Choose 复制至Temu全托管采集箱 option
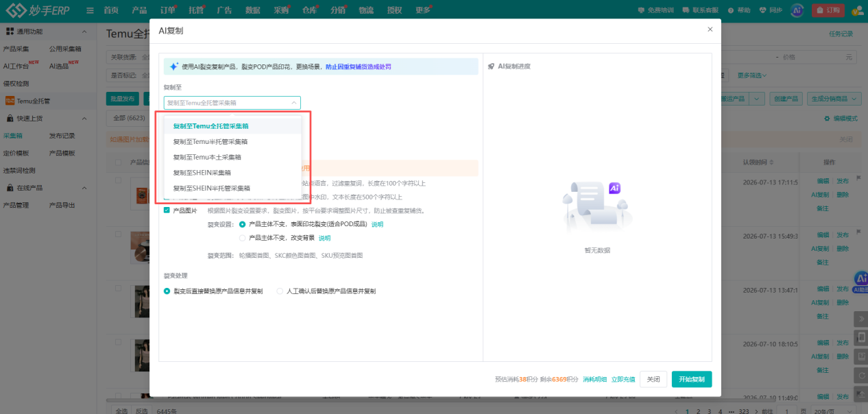This screenshot has width=868, height=414. pos(232,126)
